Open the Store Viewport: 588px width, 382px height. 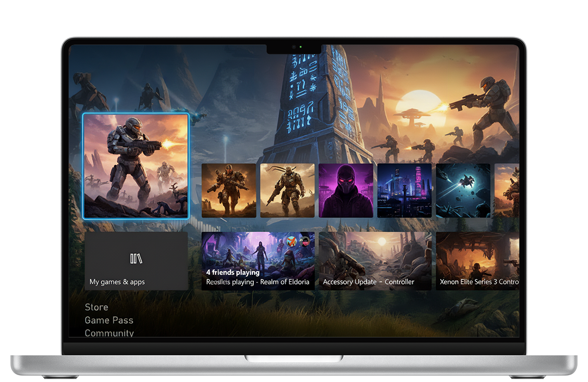point(96,307)
